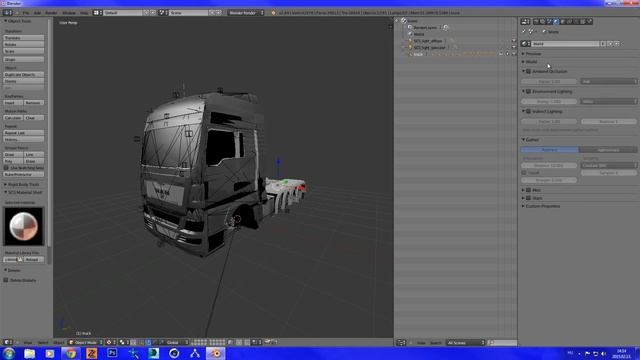This screenshot has width=640, height=360.
Task: Expand the Preview panel
Action: (523, 54)
